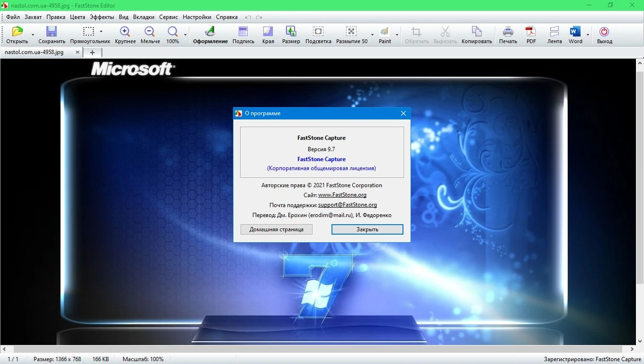Open the Сервис menu

tap(169, 17)
